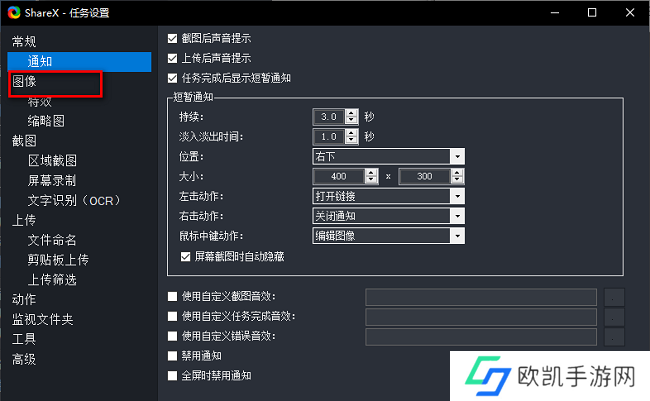Click the 淡入淡出时间 field showing 1.0
The width and height of the screenshot is (650, 401).
point(329,136)
